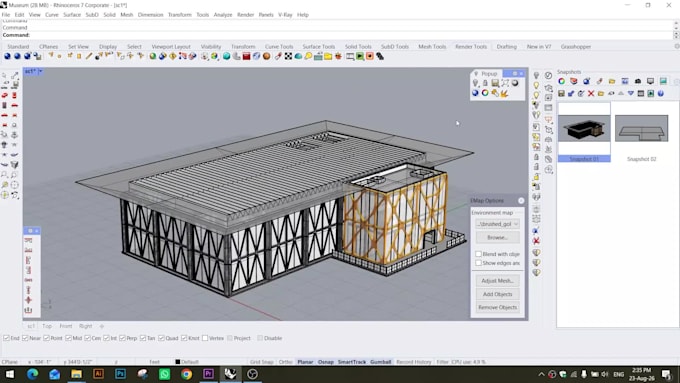Click the Add Objects button

497,294
